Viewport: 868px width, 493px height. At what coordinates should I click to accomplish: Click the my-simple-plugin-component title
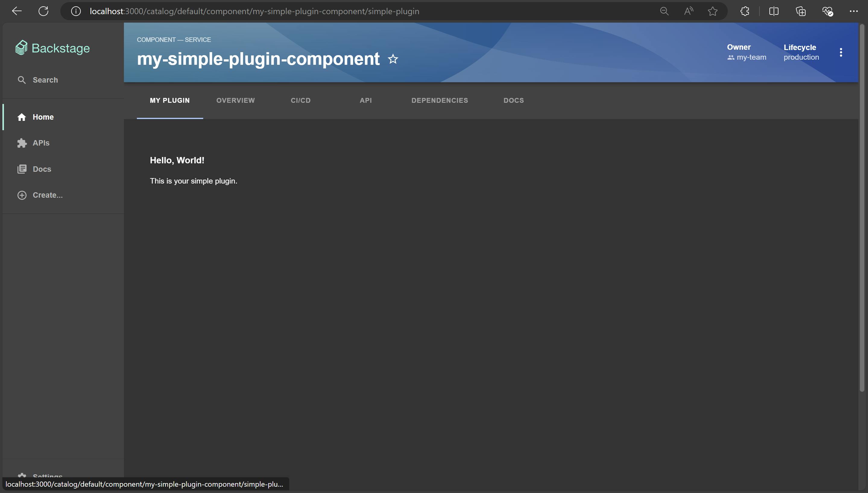[258, 59]
